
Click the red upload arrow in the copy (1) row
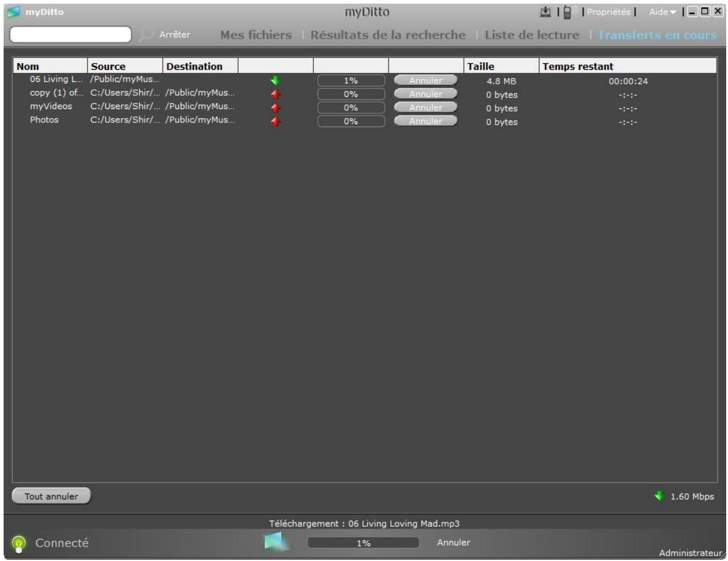pos(276,95)
